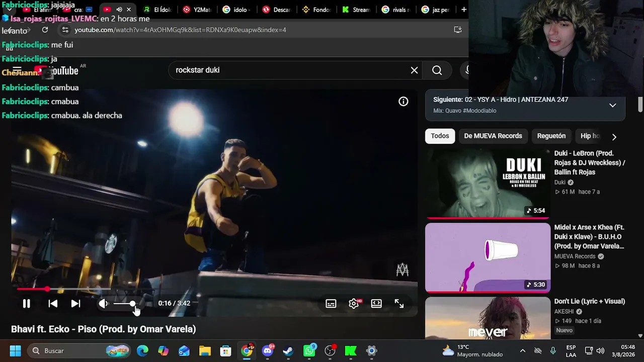Open Outlook from the taskbar
Viewport: 644px width, 362px height.
point(184,351)
